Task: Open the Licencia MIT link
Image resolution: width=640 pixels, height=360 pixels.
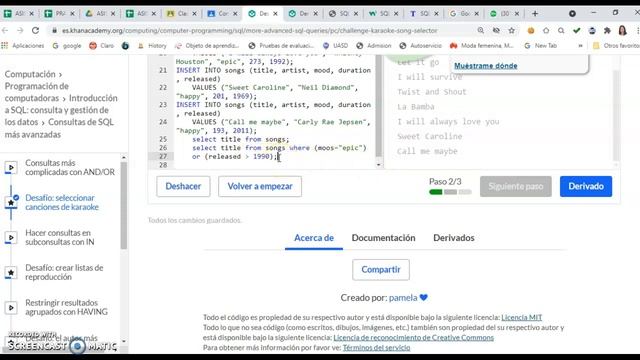Action: click(522, 318)
